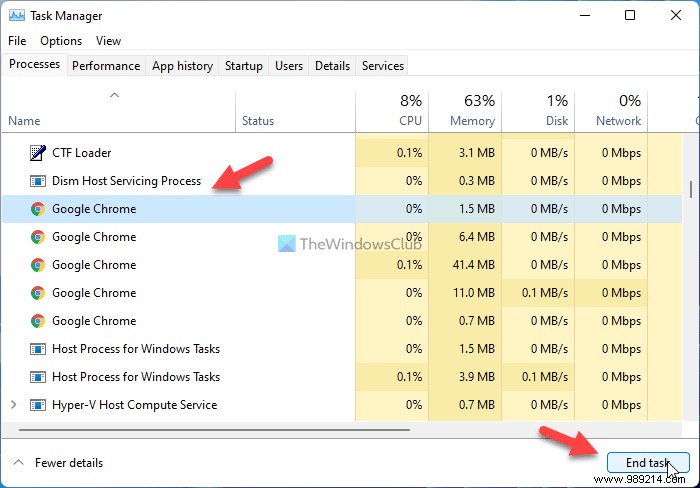Switch to the Processes tab
Viewport: 700px width, 488px height.
pos(34,64)
